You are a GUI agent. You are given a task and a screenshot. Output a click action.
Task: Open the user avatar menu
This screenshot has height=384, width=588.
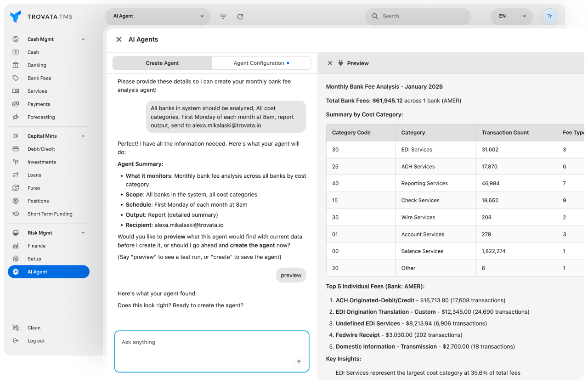[x=549, y=16]
